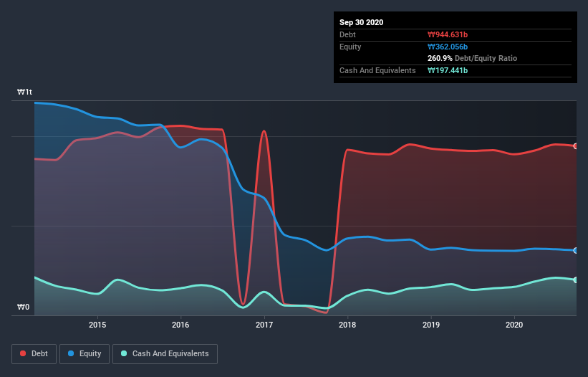
Task: Click the teal Cash endpoint marker
Action: pos(576,280)
